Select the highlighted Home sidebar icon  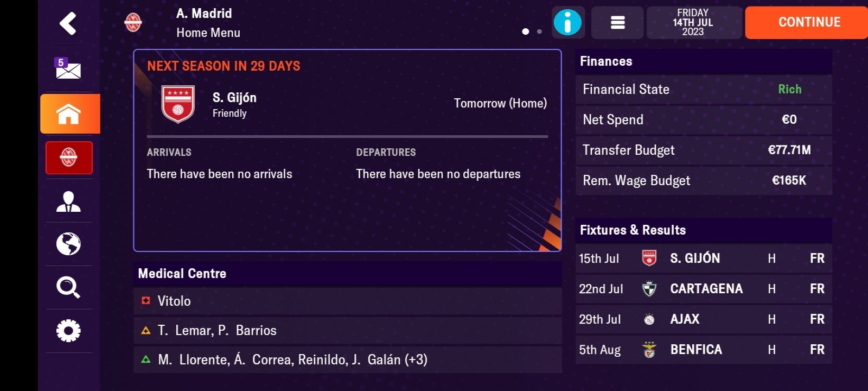coord(68,113)
